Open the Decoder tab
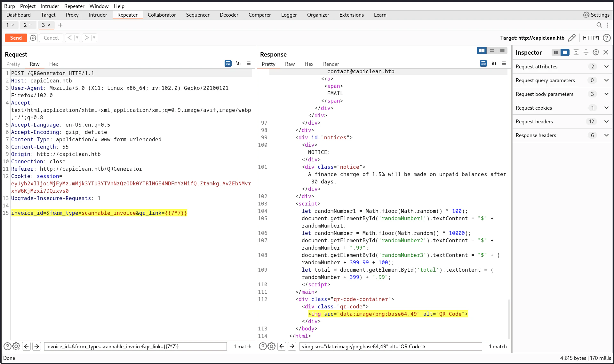This screenshot has width=614, height=364. [x=229, y=15]
